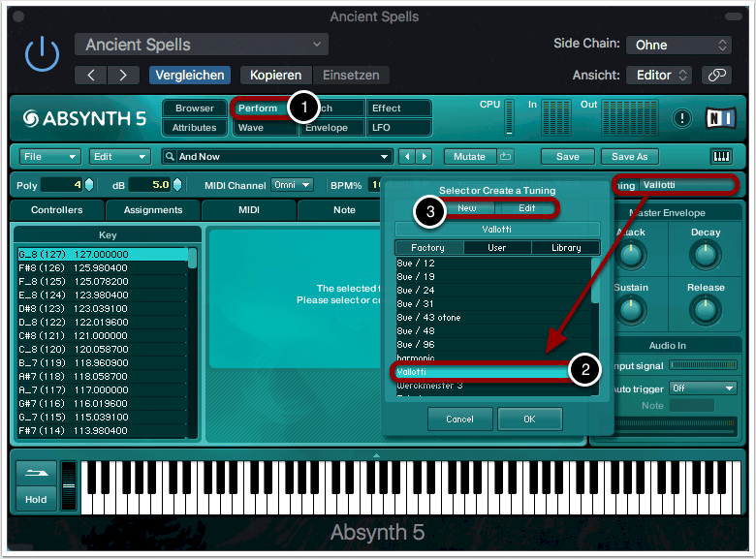The height and width of the screenshot is (559, 756).
Task: Go to the previous preset setting arrow
Action: point(90,75)
